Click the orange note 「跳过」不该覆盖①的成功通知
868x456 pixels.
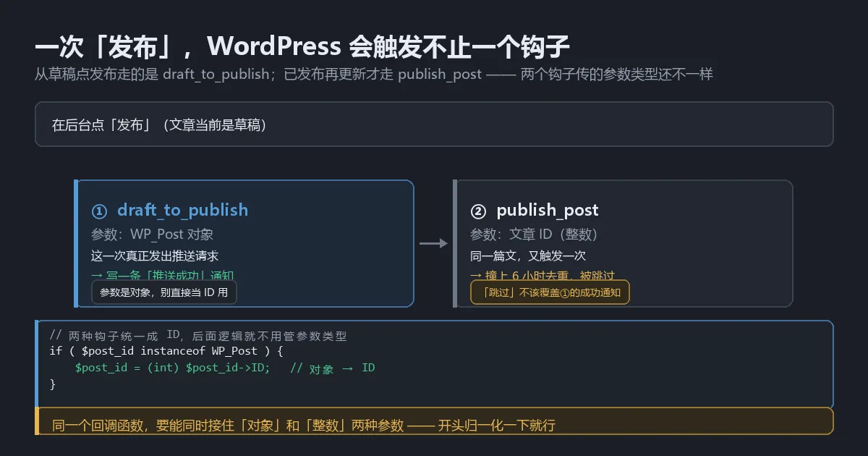pyautogui.click(x=550, y=292)
